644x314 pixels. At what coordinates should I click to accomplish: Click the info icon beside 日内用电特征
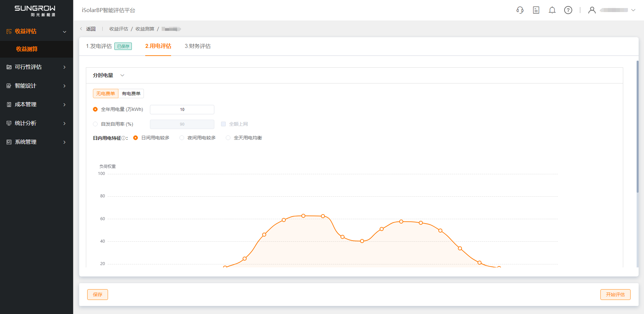pyautogui.click(x=123, y=138)
